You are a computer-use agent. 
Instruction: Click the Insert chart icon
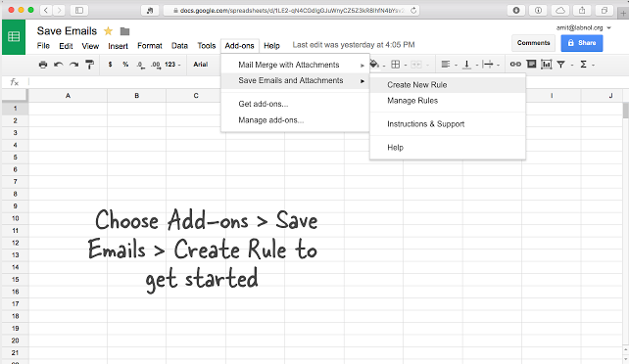click(x=547, y=64)
